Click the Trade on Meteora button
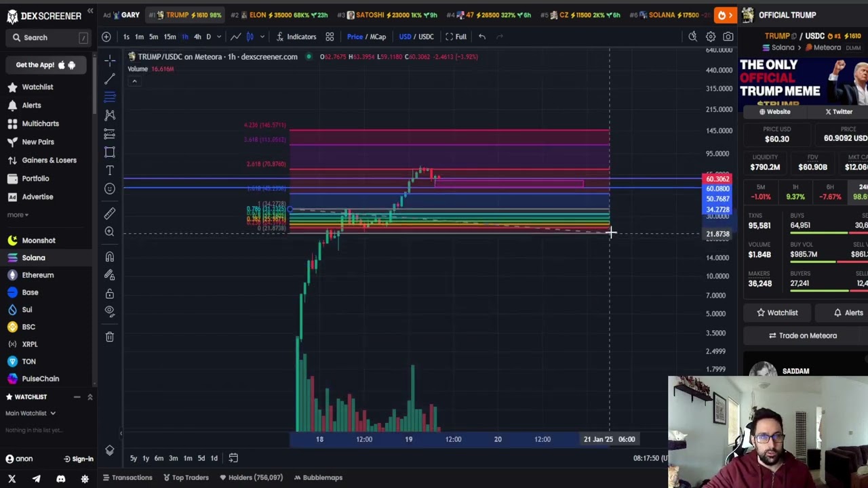868x488 pixels. coord(803,335)
